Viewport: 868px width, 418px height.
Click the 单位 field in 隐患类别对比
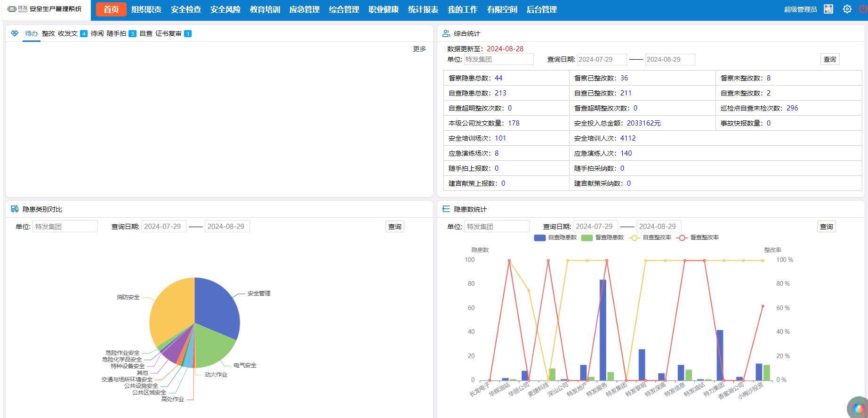tap(65, 227)
